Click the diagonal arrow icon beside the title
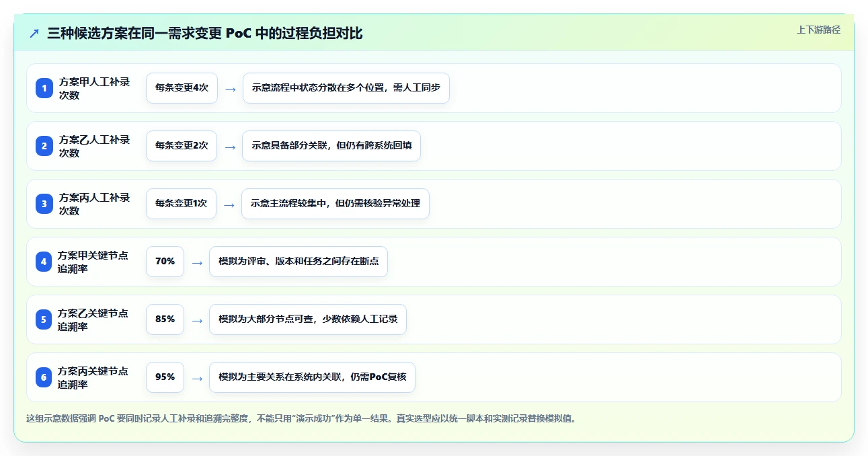 34,33
